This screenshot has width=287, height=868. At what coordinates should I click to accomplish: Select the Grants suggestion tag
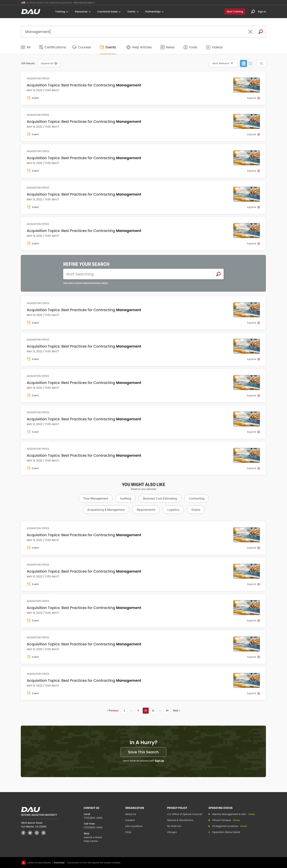point(196,510)
